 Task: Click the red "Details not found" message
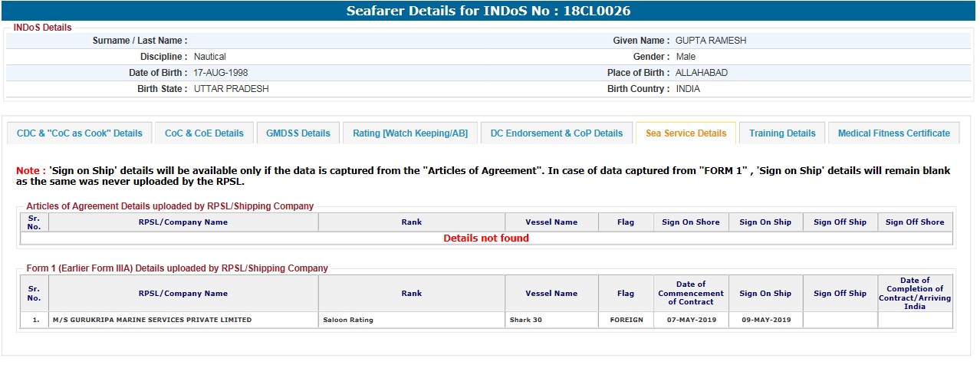click(486, 238)
